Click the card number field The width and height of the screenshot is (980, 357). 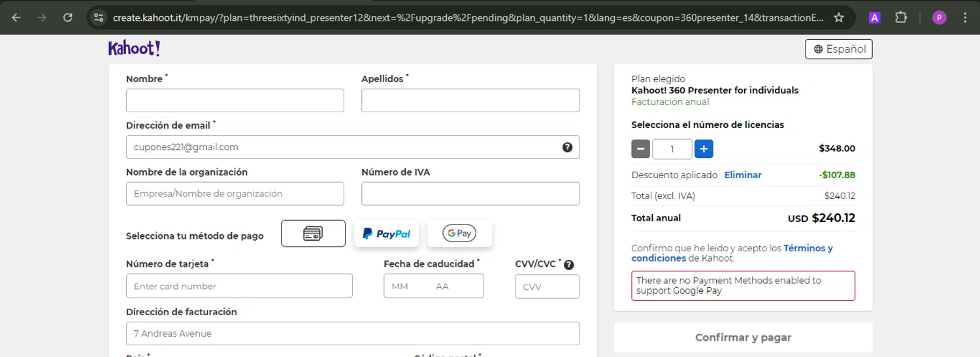239,286
